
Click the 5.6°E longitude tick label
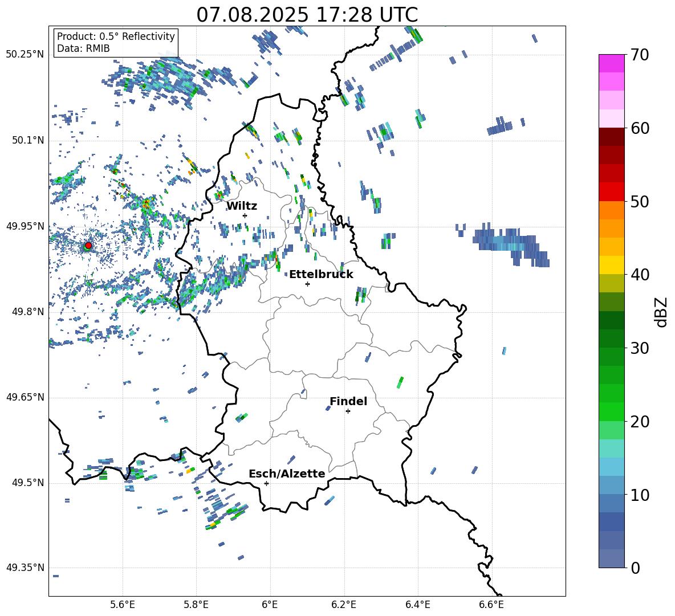tap(123, 605)
